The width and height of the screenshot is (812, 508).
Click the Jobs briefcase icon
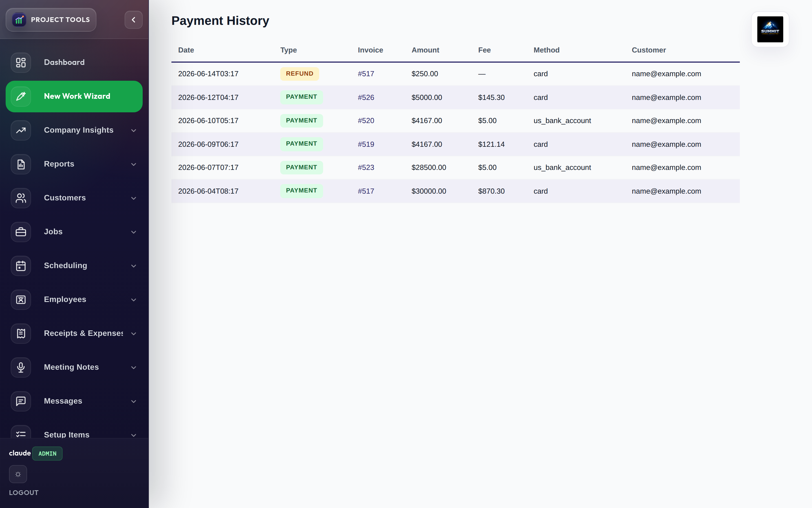(x=21, y=232)
